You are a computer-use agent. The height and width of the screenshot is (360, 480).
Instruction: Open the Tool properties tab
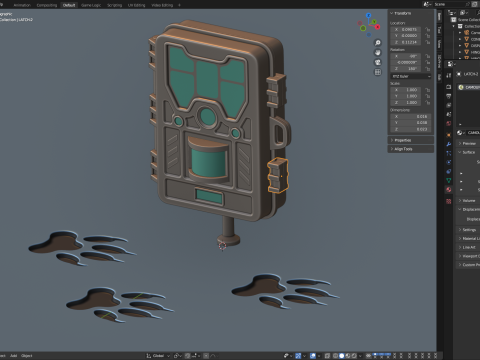(449, 75)
